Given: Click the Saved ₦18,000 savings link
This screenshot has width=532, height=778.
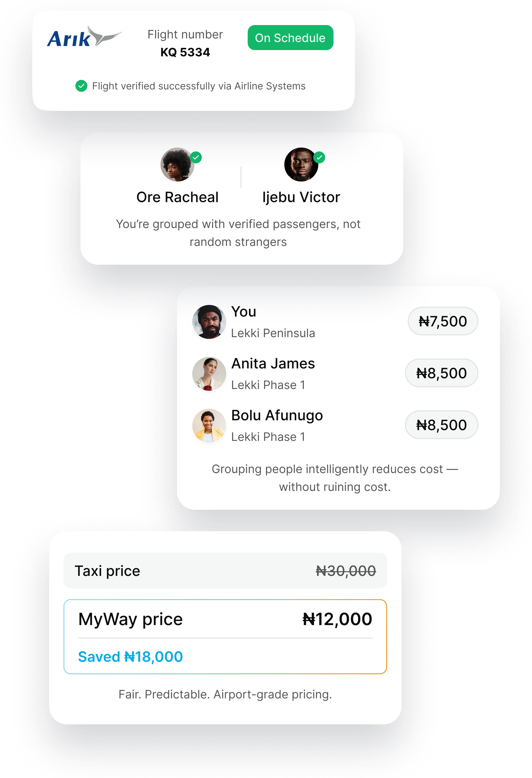Looking at the screenshot, I should click(131, 656).
